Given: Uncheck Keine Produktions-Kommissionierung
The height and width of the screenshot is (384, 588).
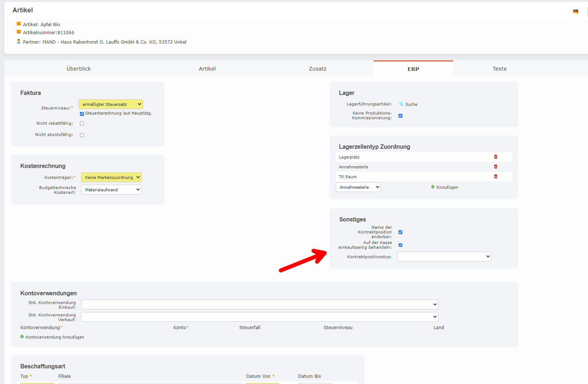Looking at the screenshot, I should tap(400, 116).
